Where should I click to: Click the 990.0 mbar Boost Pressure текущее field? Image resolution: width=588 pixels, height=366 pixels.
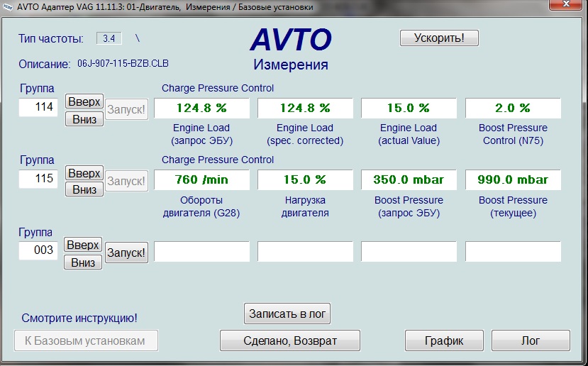513,179
